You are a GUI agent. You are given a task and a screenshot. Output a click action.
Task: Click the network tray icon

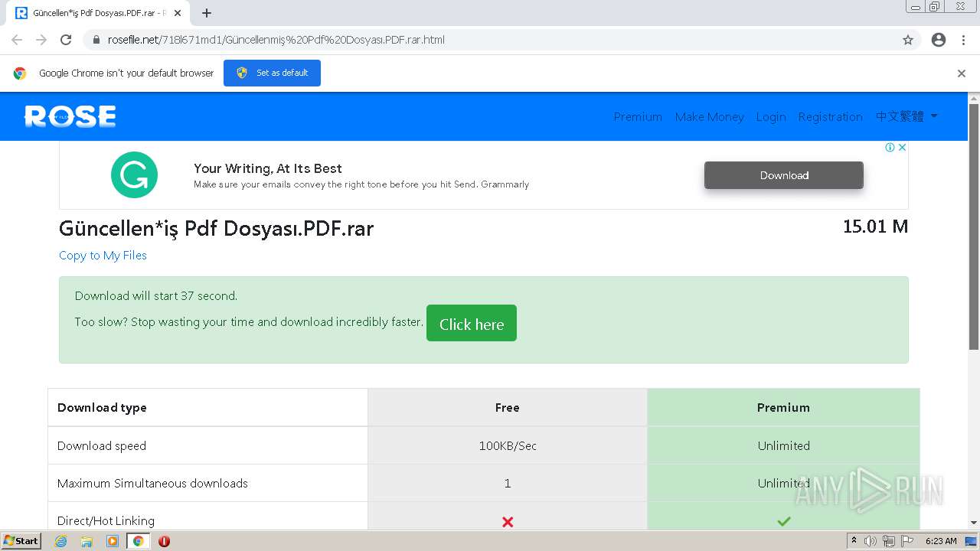[x=889, y=541]
